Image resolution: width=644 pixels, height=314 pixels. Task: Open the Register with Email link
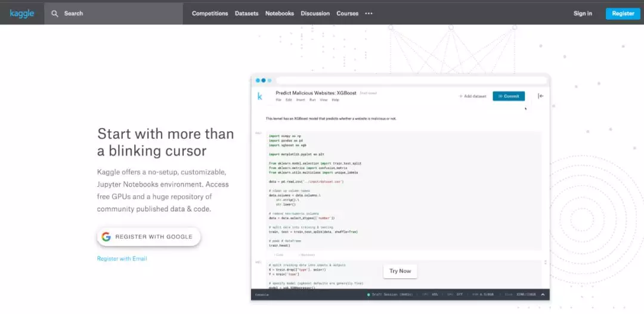click(122, 259)
